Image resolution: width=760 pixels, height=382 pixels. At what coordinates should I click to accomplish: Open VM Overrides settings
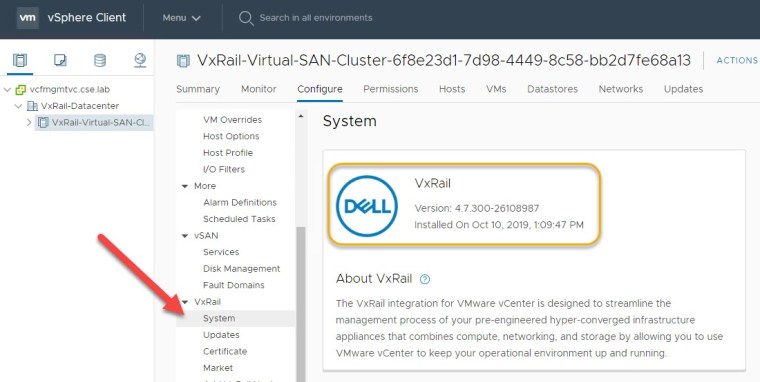coord(233,120)
